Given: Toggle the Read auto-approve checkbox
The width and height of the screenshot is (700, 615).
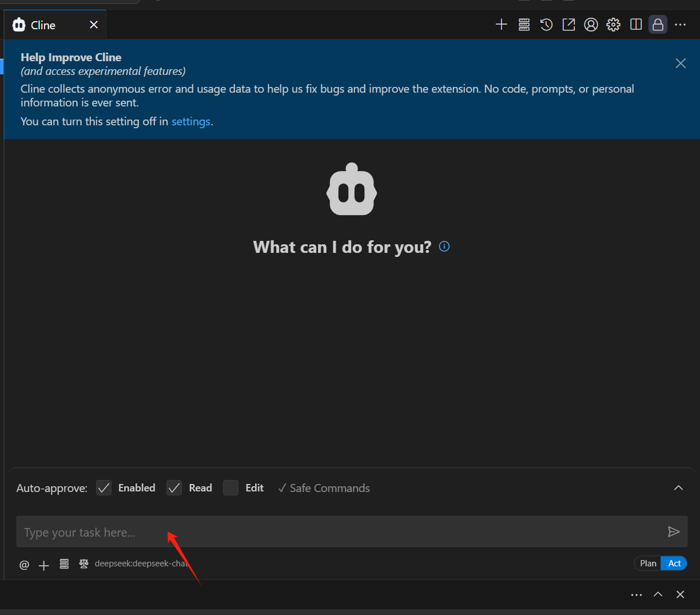Looking at the screenshot, I should pyautogui.click(x=174, y=488).
